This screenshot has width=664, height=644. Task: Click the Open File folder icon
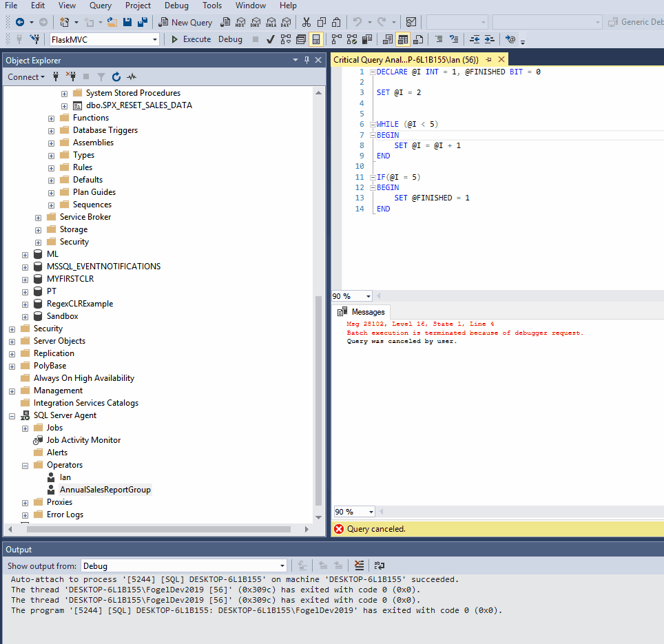point(112,22)
